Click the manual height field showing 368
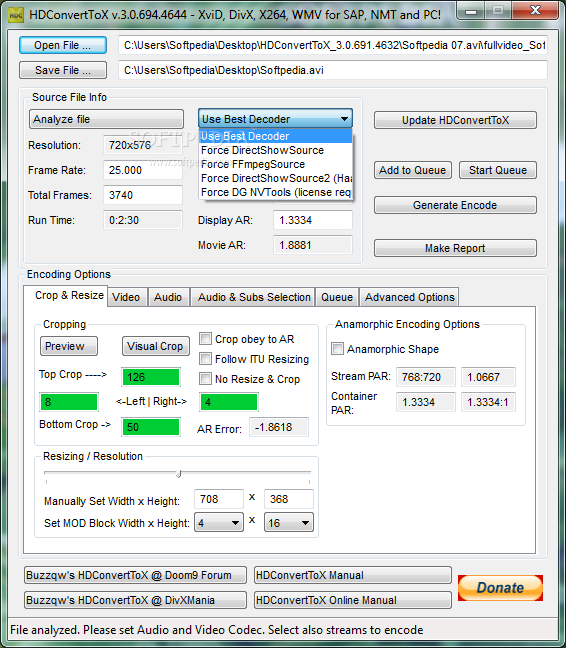 289,499
